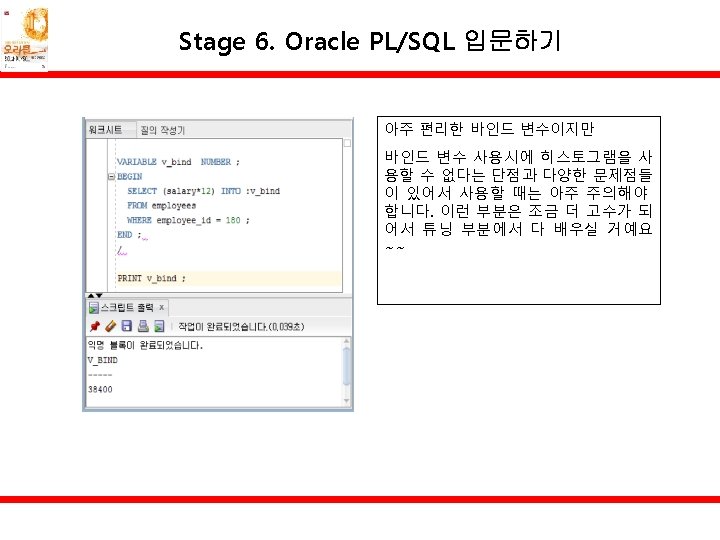Viewport: 720px width, 540px height.
Task: Click the output panel scrollbar thumb
Action: pyautogui.click(x=347, y=366)
